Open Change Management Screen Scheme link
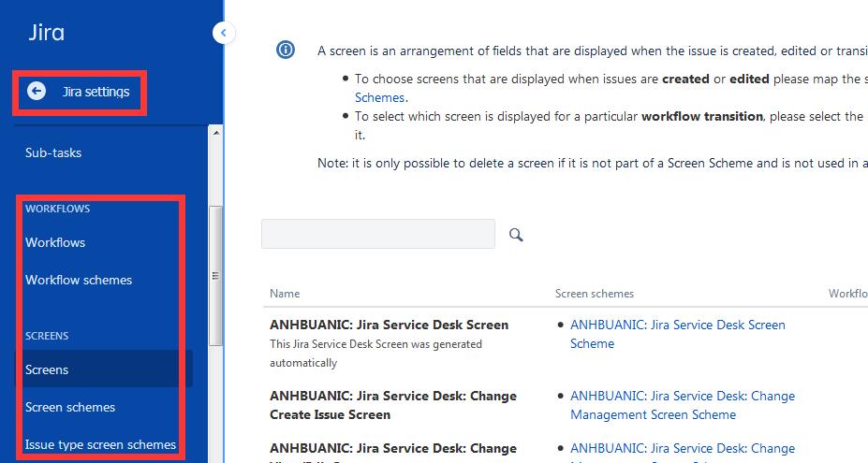This screenshot has width=868, height=463. (x=683, y=405)
